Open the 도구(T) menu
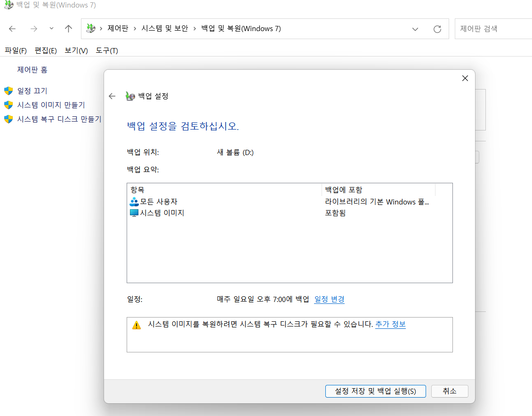532x416 pixels. coord(106,50)
